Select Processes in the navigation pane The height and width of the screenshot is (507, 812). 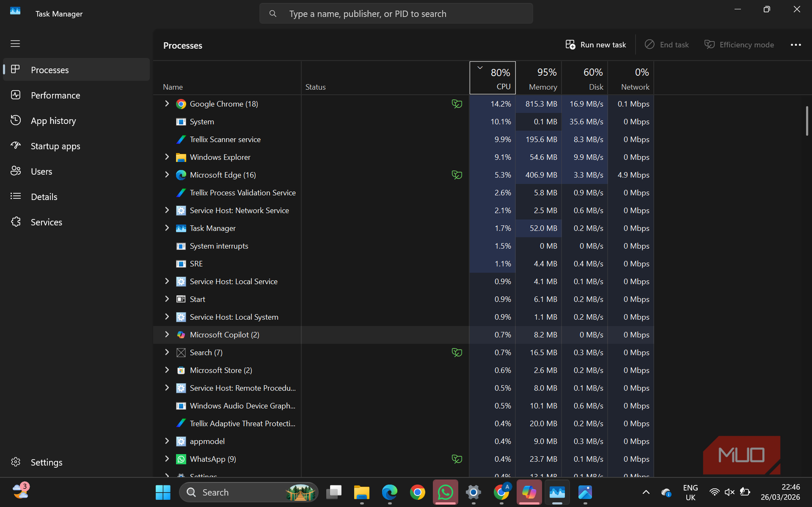click(x=50, y=69)
